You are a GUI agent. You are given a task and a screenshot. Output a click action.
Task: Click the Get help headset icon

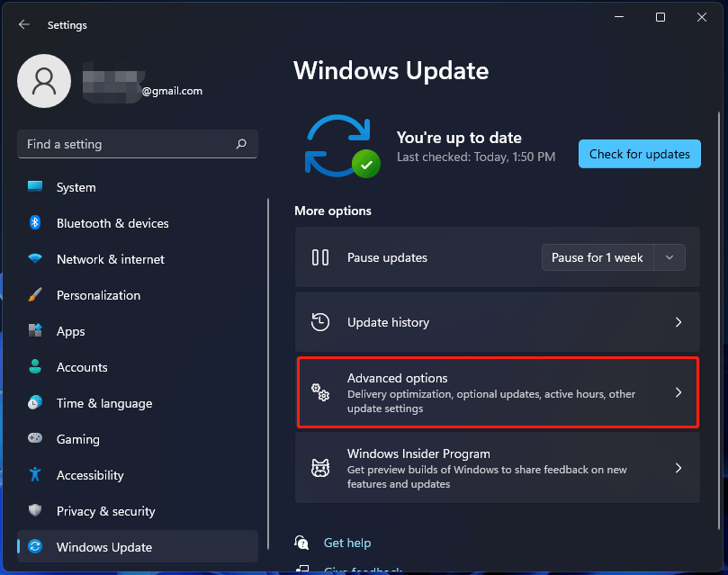tap(301, 542)
